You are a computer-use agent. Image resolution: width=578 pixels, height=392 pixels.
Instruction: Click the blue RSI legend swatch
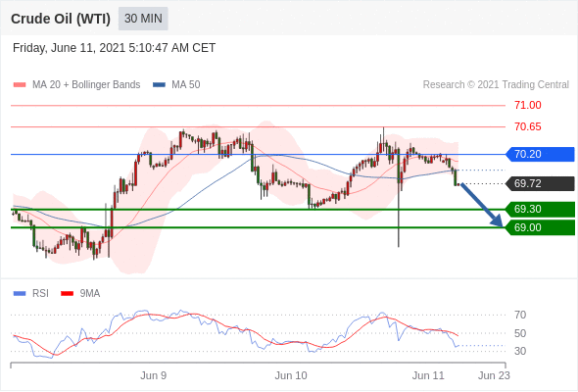20,294
